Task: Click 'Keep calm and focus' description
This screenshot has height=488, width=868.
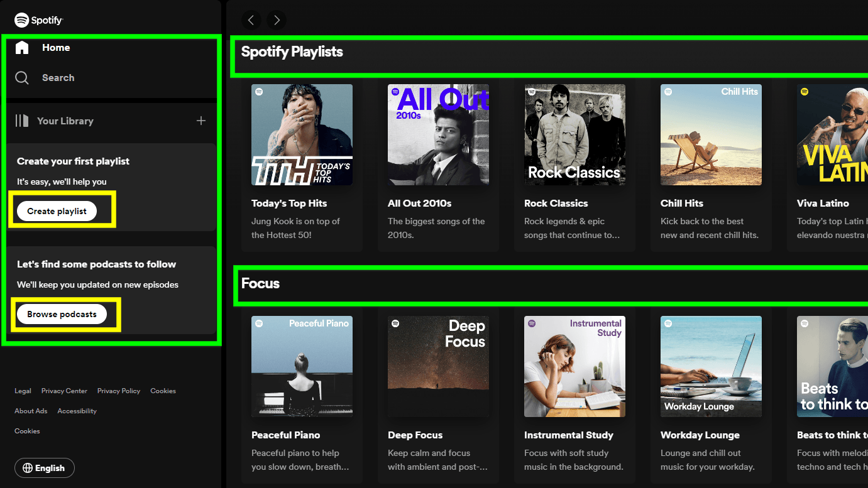Action: [x=437, y=460]
